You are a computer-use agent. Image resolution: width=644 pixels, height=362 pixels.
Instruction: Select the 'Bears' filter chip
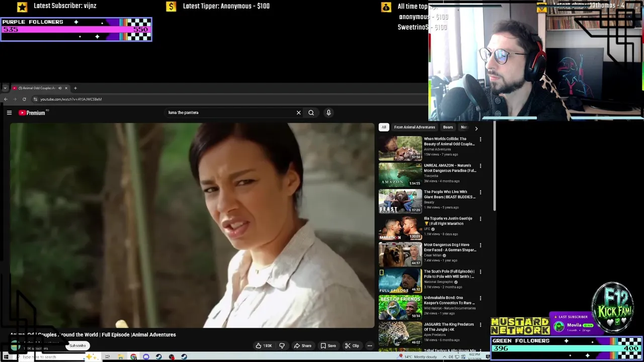click(x=448, y=127)
